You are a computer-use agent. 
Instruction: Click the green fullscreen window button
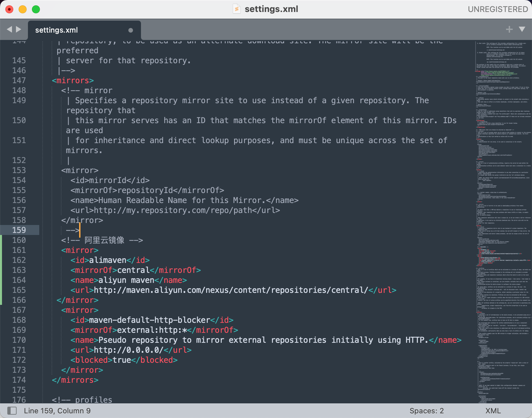point(36,9)
